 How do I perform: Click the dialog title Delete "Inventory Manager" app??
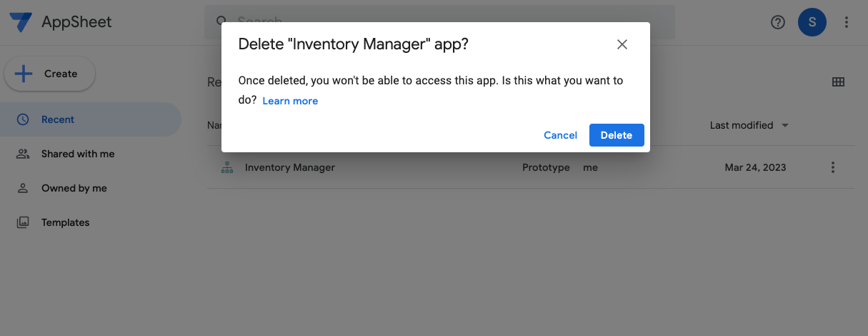353,44
